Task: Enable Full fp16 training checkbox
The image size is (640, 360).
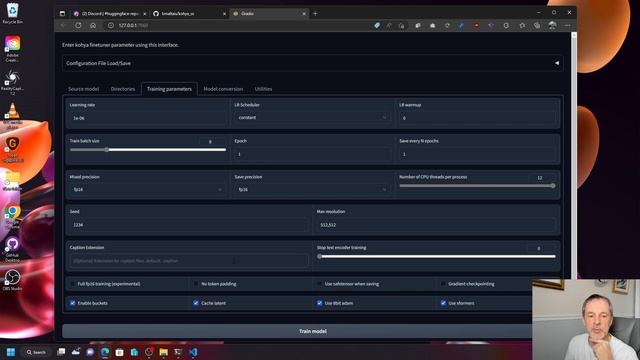Action: [x=73, y=284]
